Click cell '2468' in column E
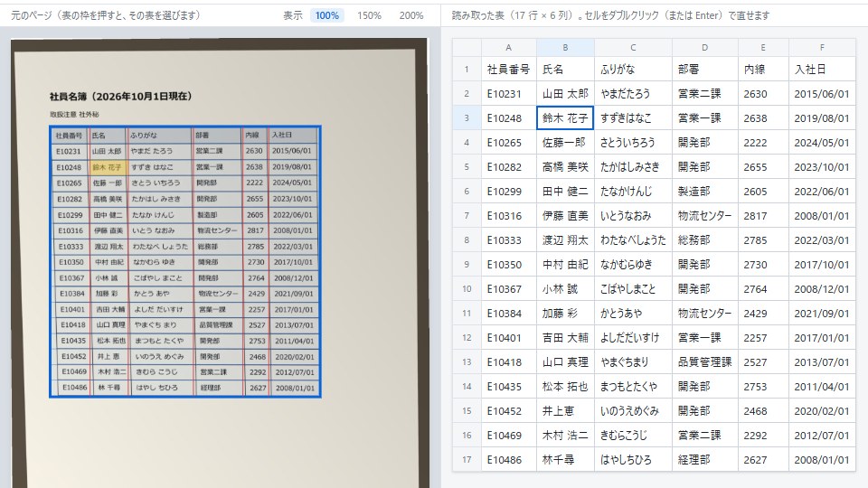The image size is (868, 488). [x=763, y=410]
